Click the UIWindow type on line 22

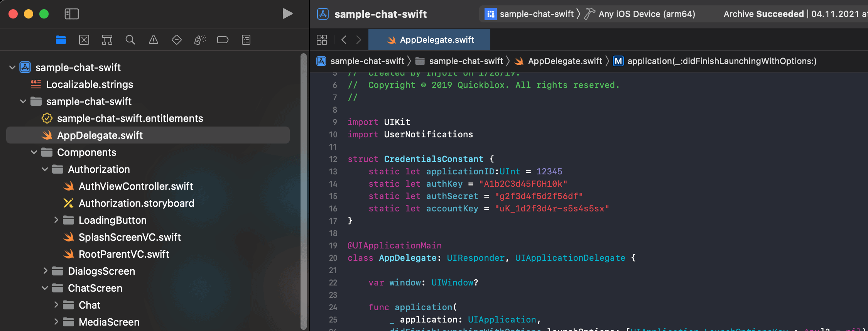[452, 282]
